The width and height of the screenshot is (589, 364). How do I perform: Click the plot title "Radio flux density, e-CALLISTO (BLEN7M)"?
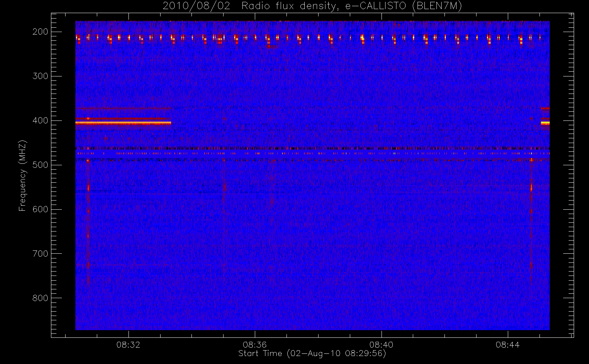(352, 6)
